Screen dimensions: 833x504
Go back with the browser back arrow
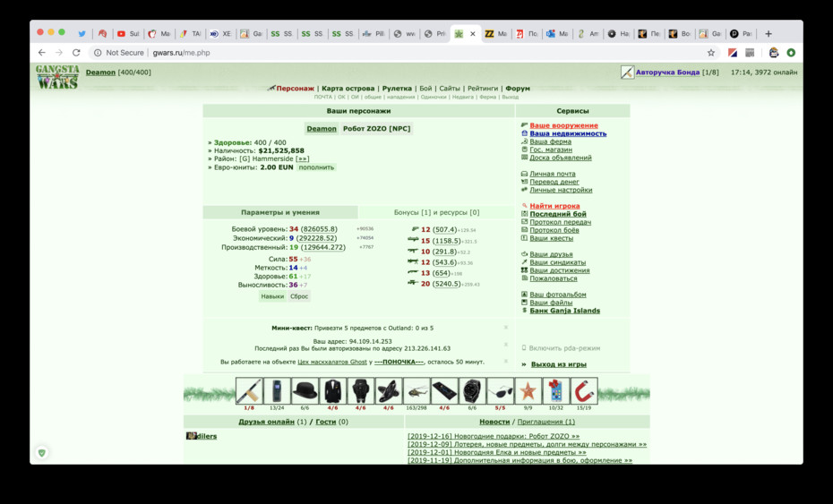[x=42, y=53]
